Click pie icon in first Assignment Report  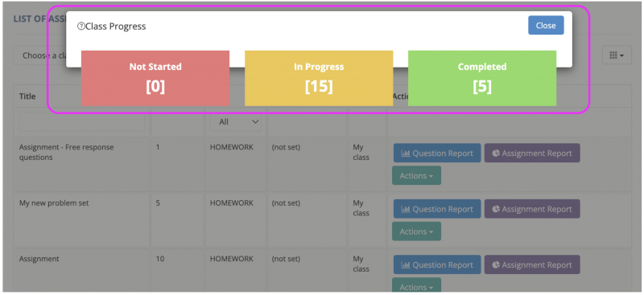point(496,154)
